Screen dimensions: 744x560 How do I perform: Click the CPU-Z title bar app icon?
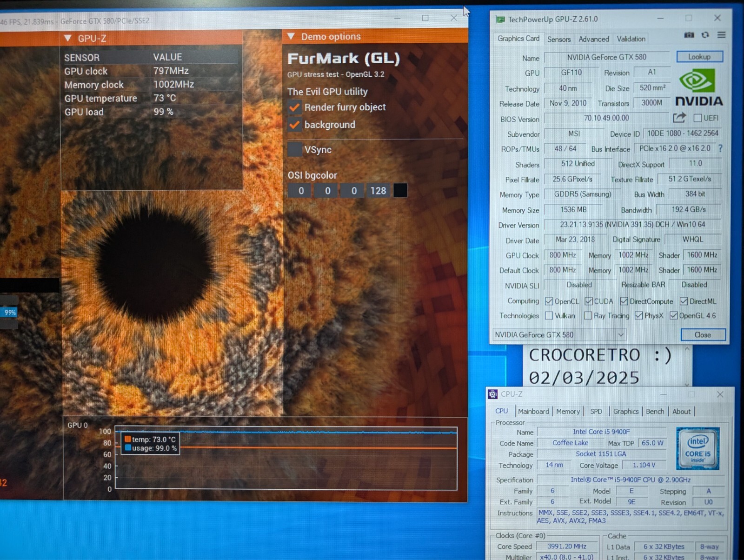coord(492,394)
